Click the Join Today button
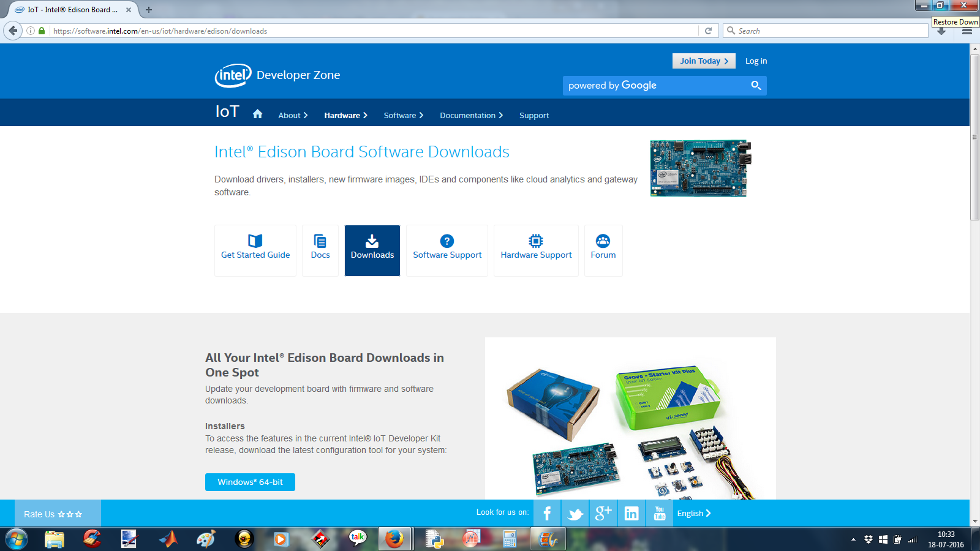 pos(704,61)
